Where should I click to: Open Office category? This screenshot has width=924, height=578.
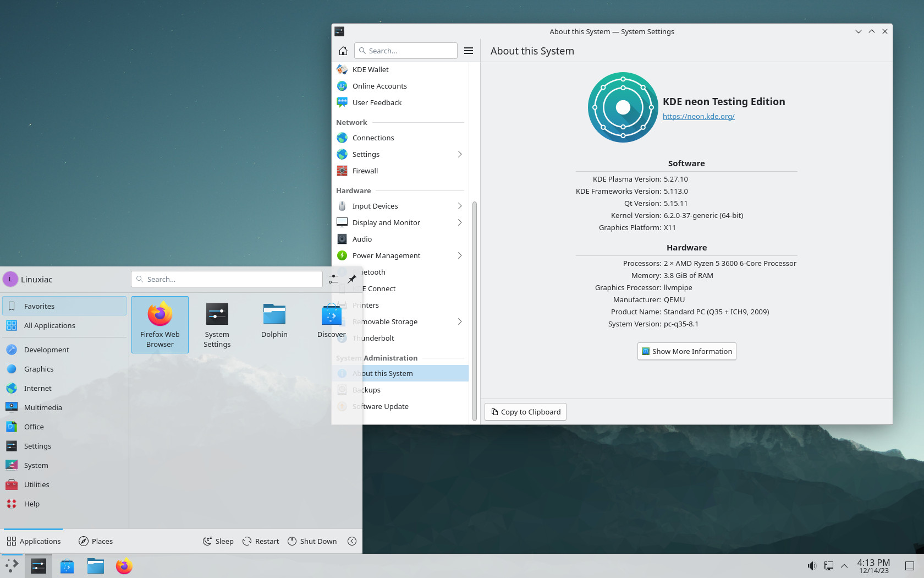pyautogui.click(x=64, y=427)
